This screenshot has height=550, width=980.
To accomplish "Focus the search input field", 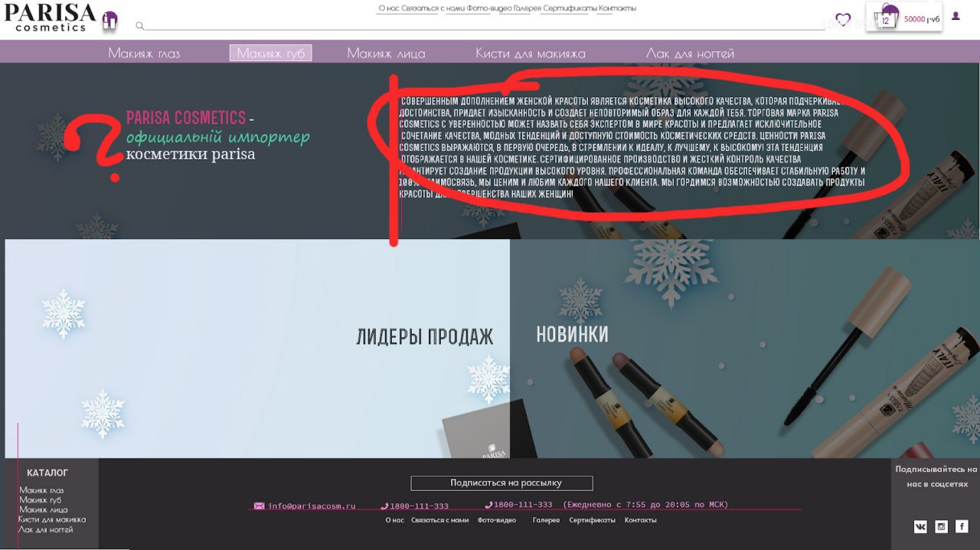I will (485, 25).
